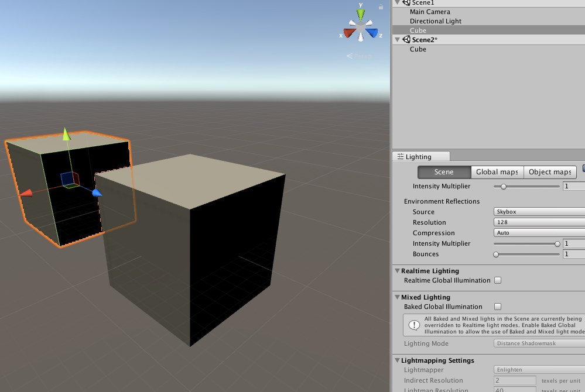Select the Cube under Scene2
Screen dimensions: 585x392
[x=418, y=49]
